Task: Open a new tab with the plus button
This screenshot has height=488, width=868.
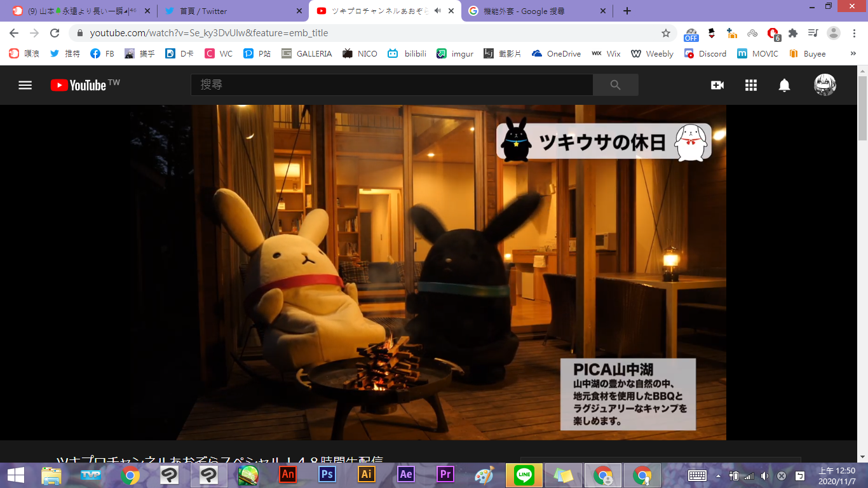Action: point(627,11)
